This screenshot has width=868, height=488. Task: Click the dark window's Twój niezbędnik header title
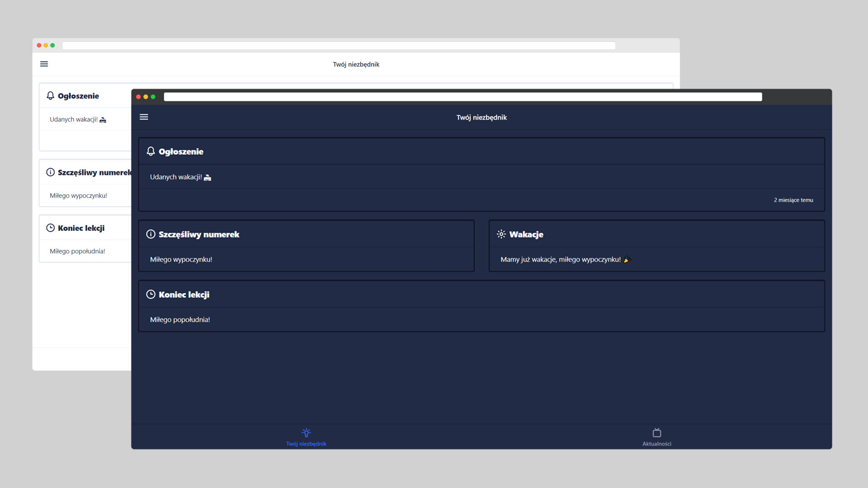(481, 117)
